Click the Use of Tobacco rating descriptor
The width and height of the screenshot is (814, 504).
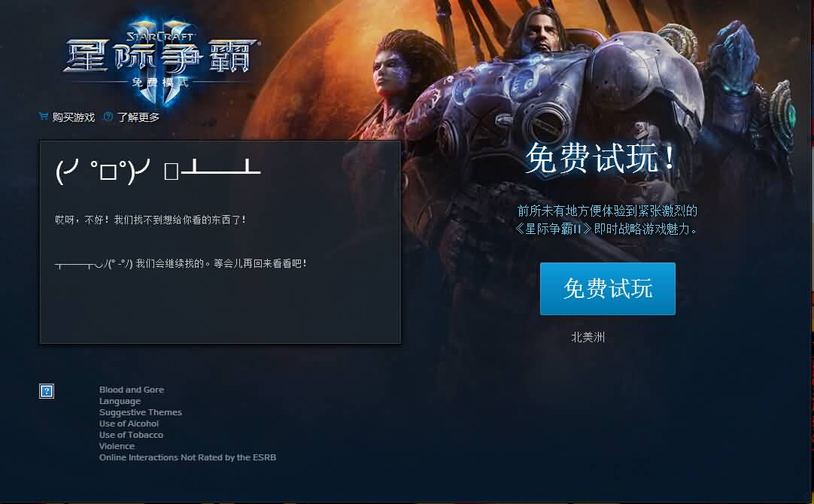[131, 435]
